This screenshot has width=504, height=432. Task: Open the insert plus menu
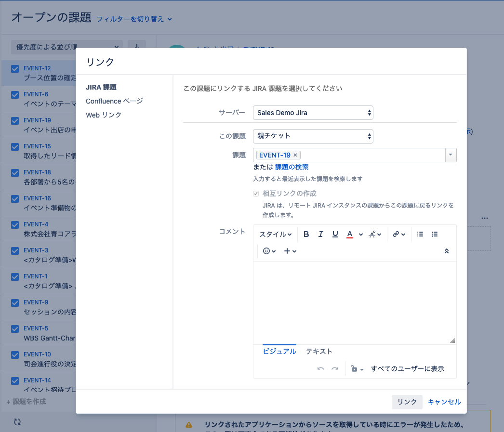pyautogui.click(x=290, y=251)
